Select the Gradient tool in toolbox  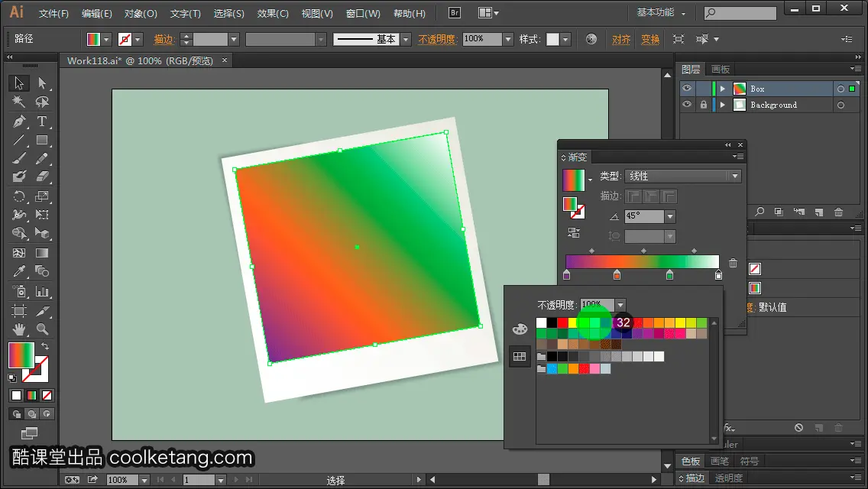42,253
